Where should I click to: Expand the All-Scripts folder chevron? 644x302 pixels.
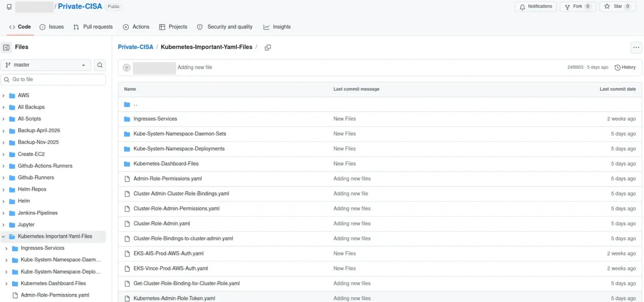(x=4, y=119)
